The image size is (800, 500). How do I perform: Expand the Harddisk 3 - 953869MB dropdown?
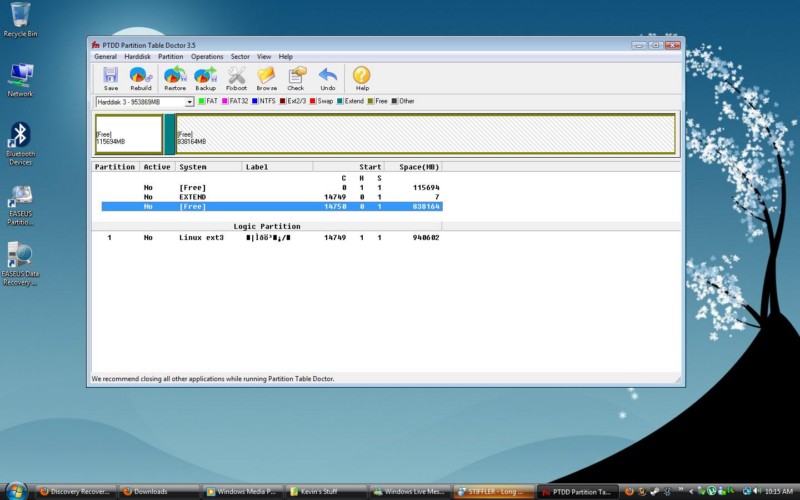pyautogui.click(x=189, y=102)
